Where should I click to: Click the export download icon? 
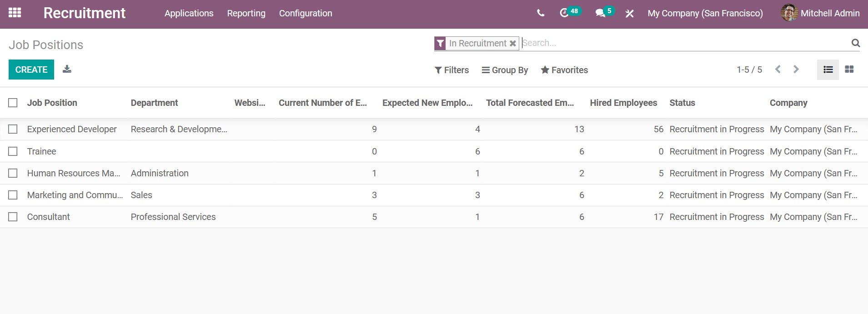click(67, 69)
